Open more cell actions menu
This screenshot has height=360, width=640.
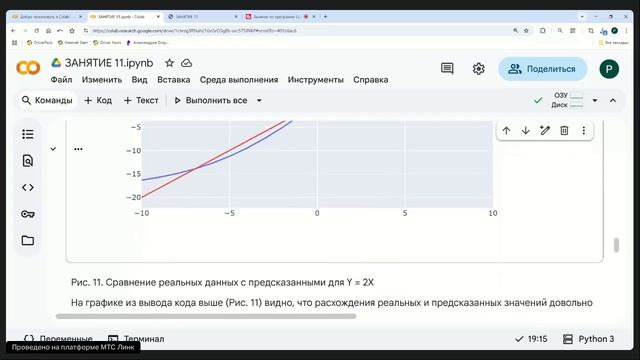pos(584,131)
